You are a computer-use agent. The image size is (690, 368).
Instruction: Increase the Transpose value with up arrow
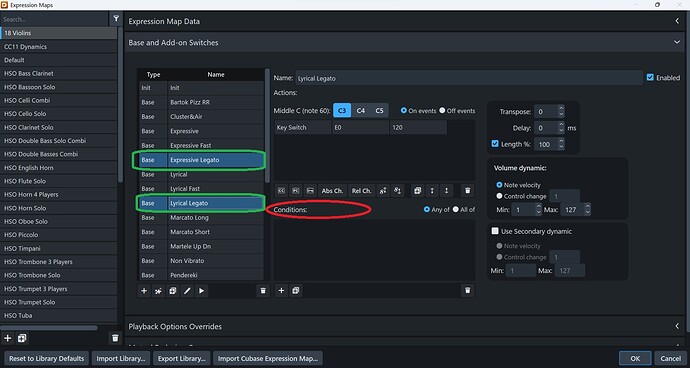click(561, 109)
